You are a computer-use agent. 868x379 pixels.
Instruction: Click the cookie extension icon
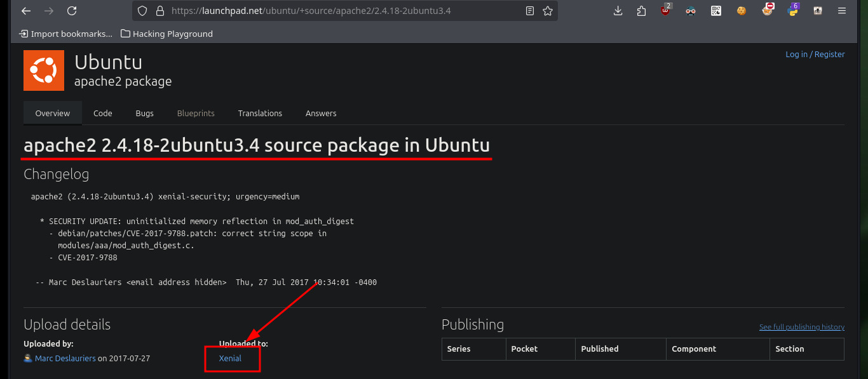tap(742, 11)
